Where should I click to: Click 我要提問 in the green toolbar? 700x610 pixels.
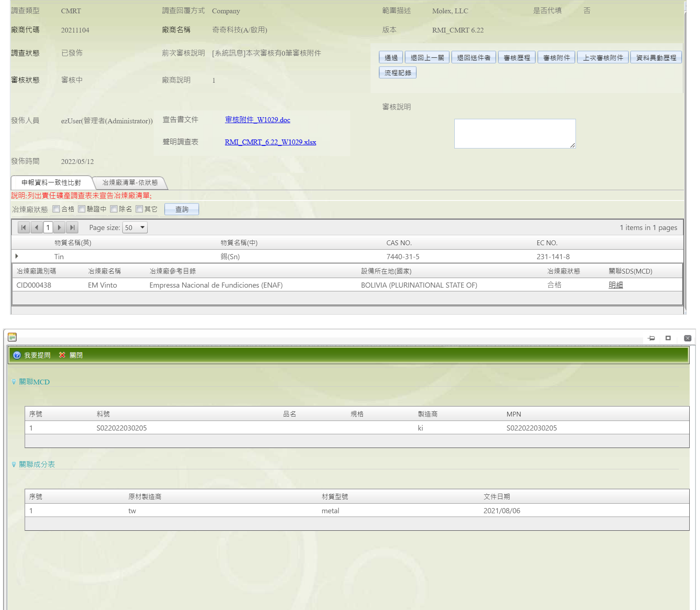(x=37, y=355)
